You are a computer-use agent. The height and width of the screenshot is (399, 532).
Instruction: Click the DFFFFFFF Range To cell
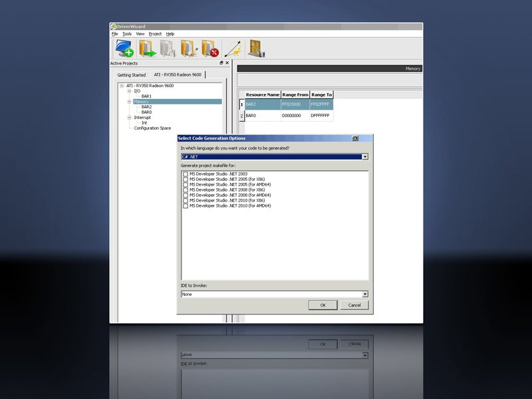click(x=322, y=116)
